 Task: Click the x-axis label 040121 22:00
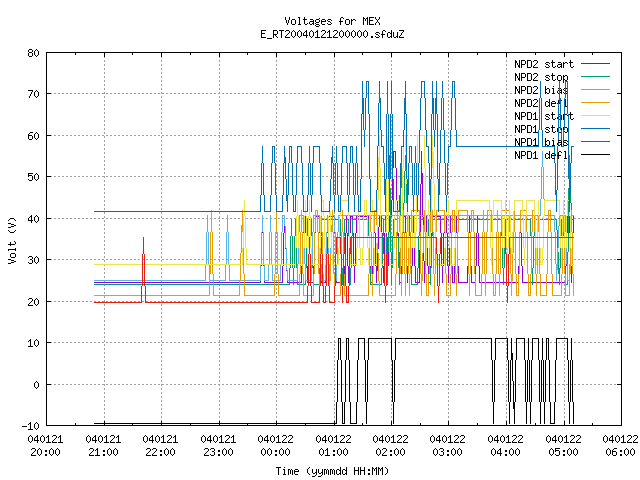(x=160, y=446)
